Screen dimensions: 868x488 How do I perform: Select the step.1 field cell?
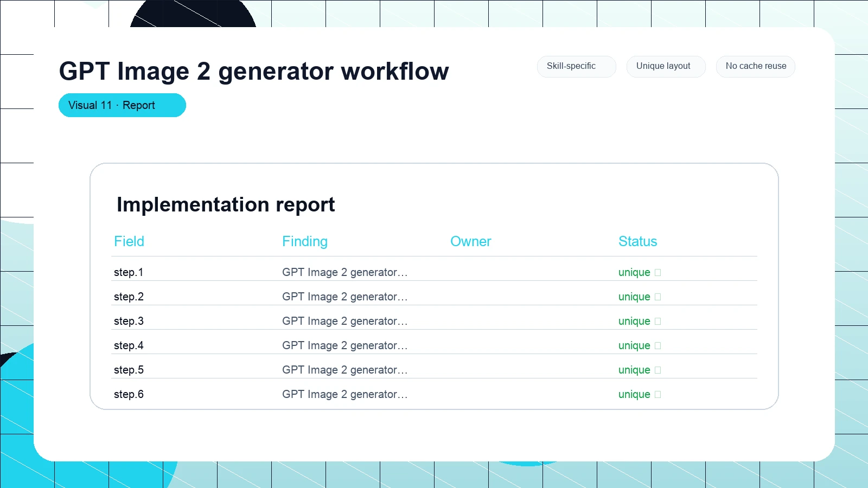pyautogui.click(x=129, y=272)
